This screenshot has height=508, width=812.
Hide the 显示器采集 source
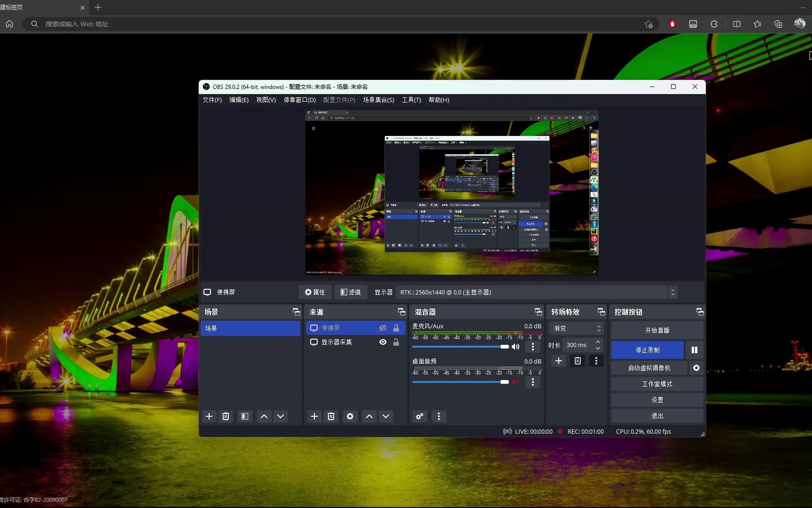(383, 342)
